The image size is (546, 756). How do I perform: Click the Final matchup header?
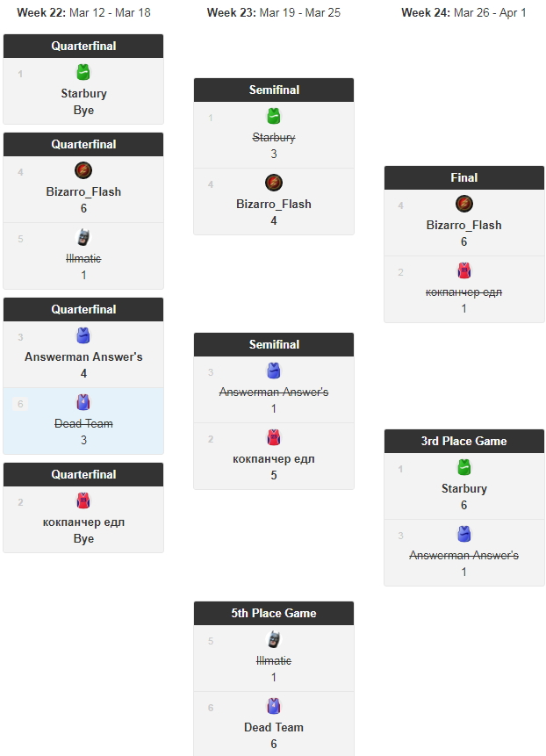[464, 178]
